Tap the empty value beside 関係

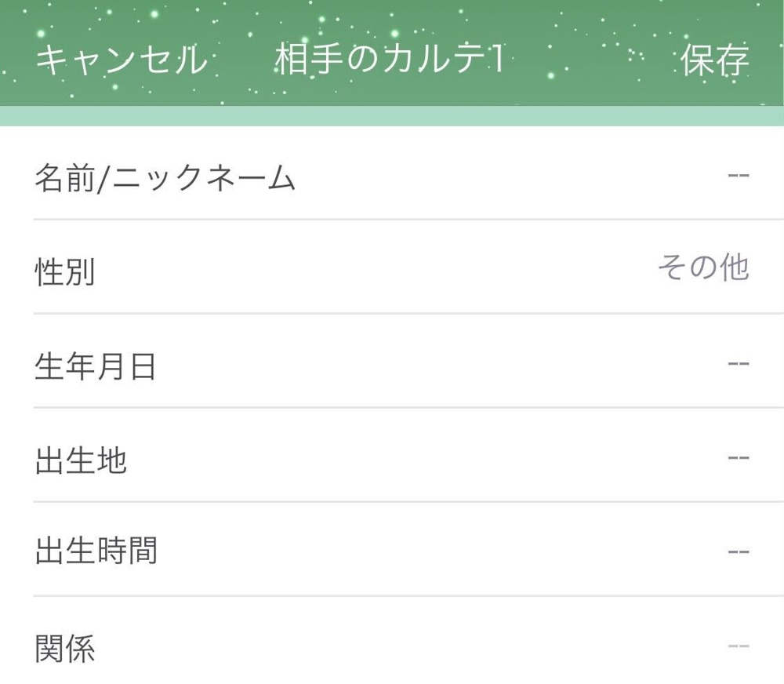739,646
